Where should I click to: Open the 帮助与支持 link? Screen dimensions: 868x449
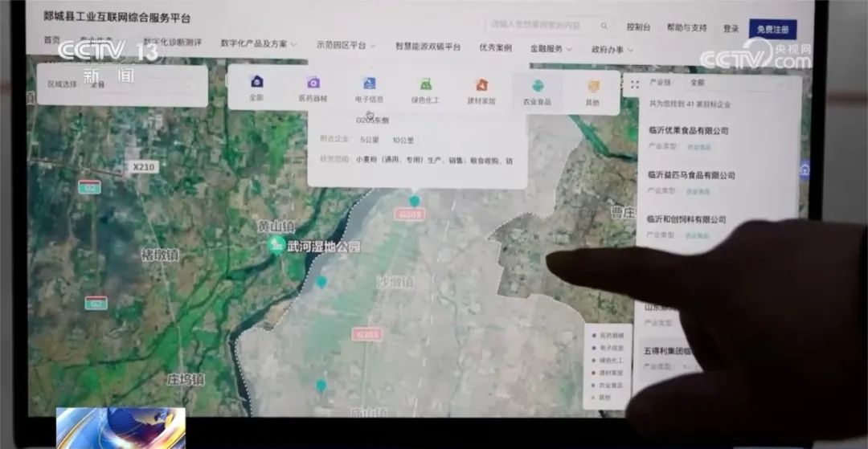[686, 27]
